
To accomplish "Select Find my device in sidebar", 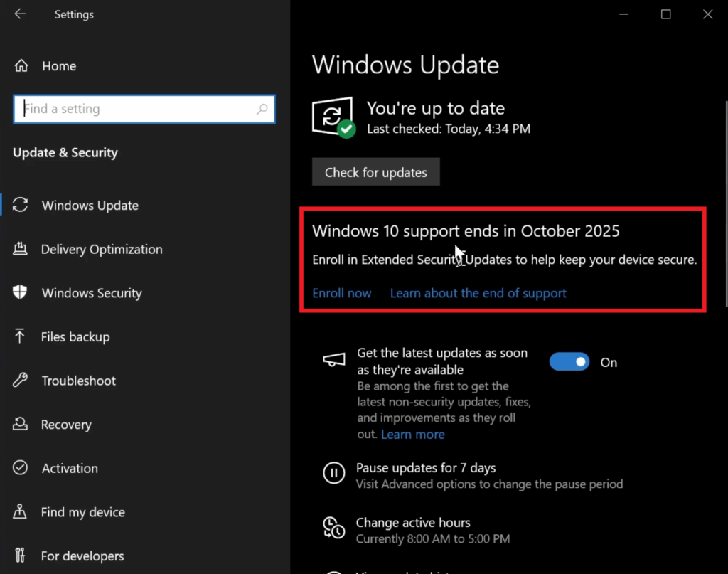I will click(82, 512).
